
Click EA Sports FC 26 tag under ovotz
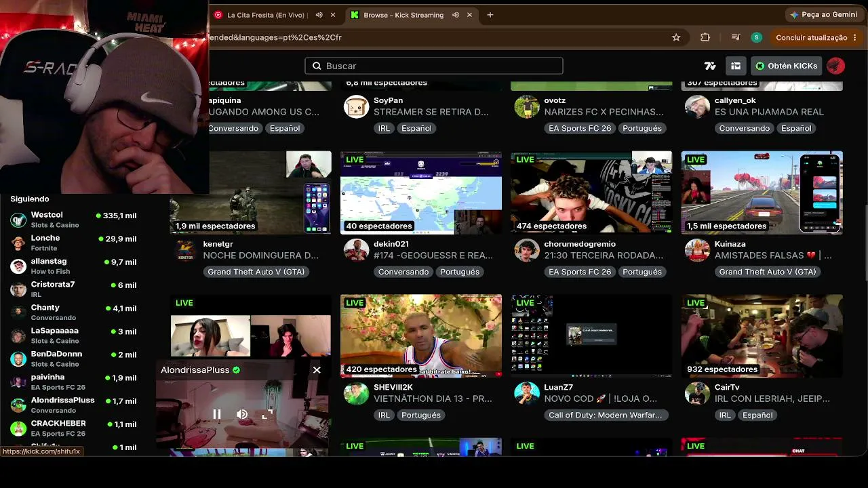point(580,128)
